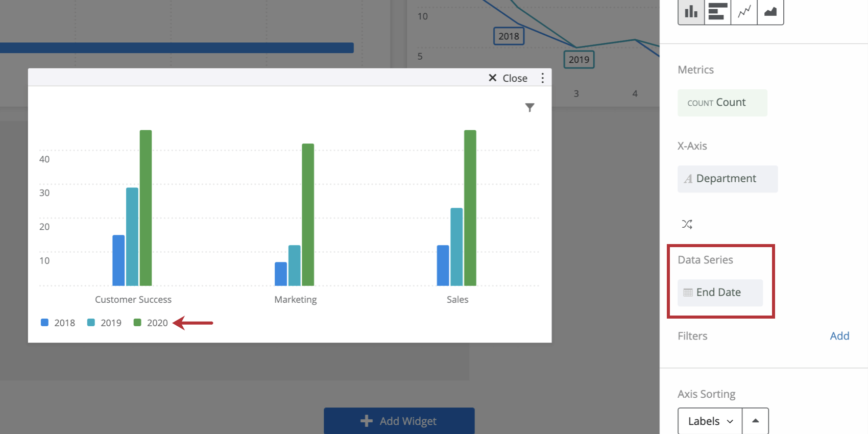This screenshot has height=434, width=868.
Task: Click the swap axis shuffle icon
Action: click(x=687, y=224)
